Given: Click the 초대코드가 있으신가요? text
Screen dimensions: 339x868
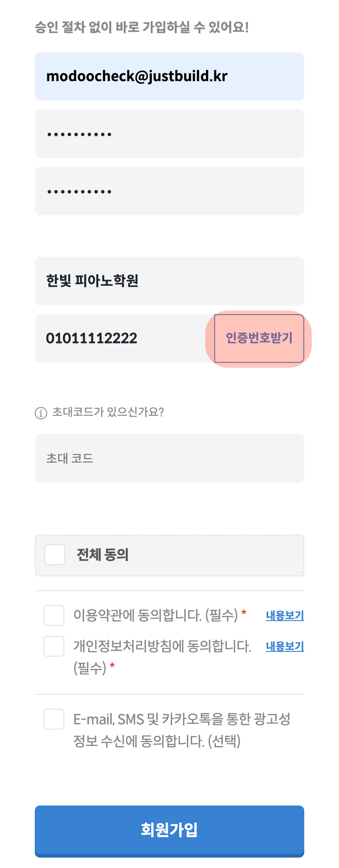Looking at the screenshot, I should pos(108,412).
